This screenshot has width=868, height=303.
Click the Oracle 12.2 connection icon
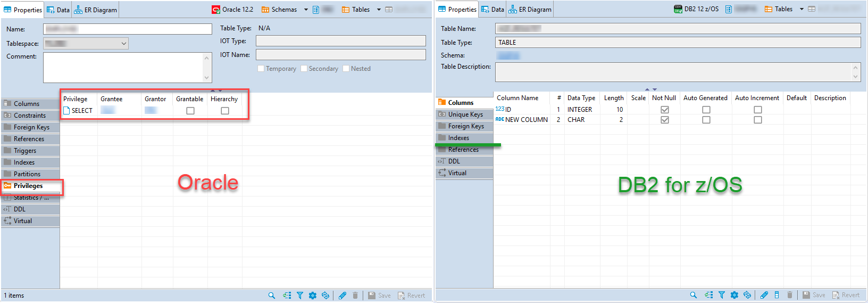point(216,10)
